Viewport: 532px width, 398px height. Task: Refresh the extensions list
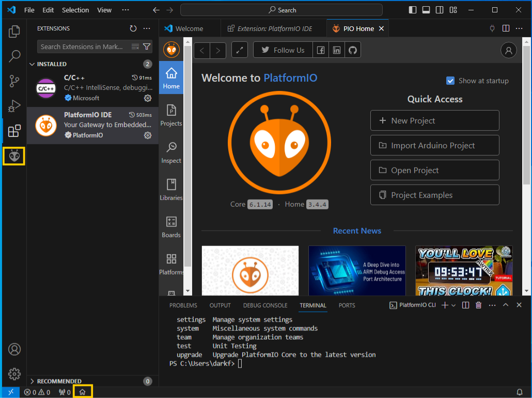(133, 28)
